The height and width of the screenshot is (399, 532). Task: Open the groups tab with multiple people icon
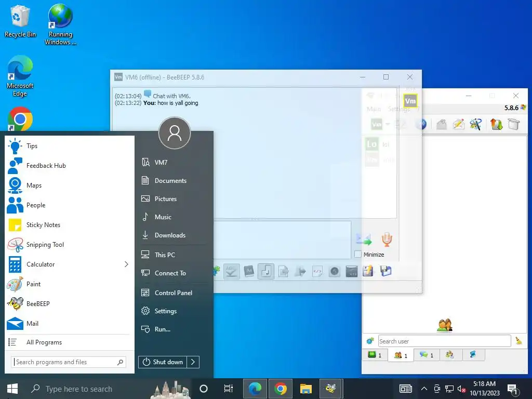pyautogui.click(x=450, y=355)
